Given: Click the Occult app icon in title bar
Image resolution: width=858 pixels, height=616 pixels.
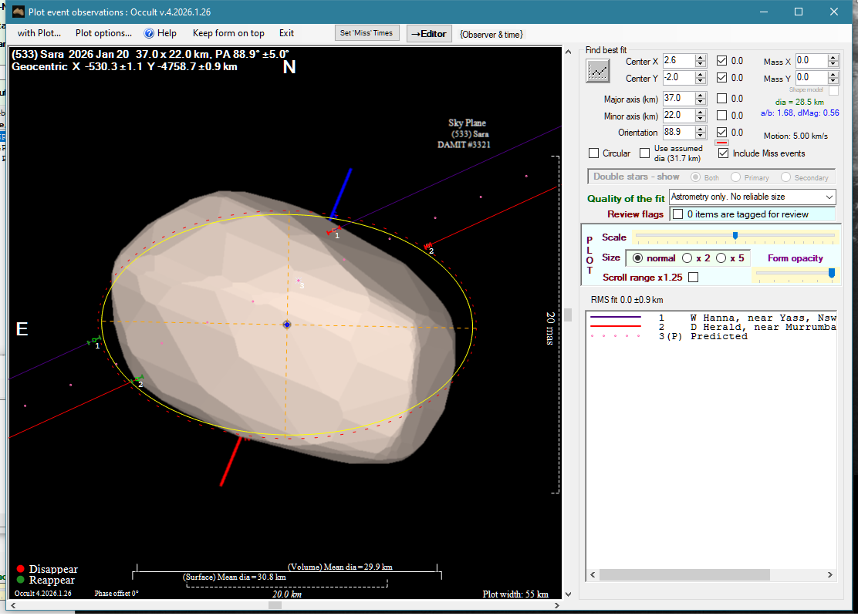Looking at the screenshot, I should click(x=19, y=12).
